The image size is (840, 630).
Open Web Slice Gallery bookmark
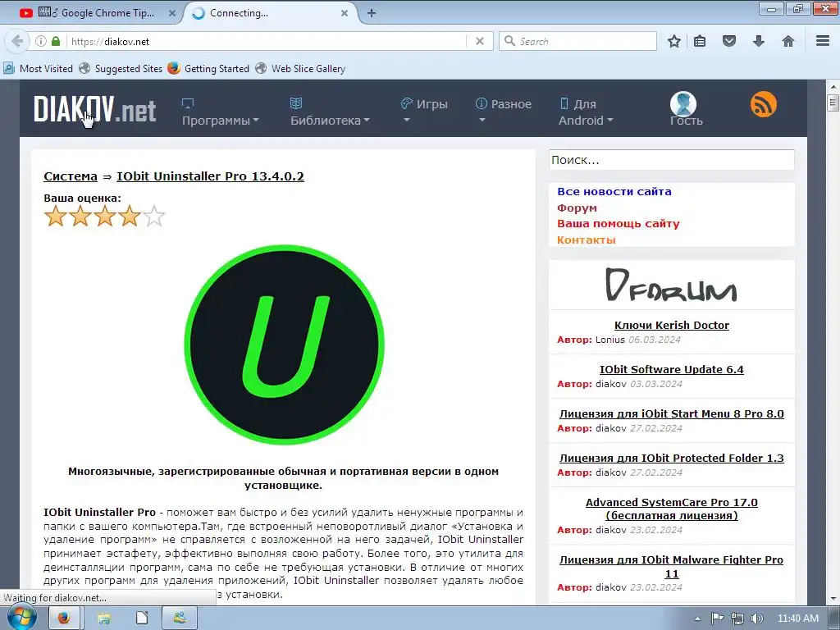300,69
